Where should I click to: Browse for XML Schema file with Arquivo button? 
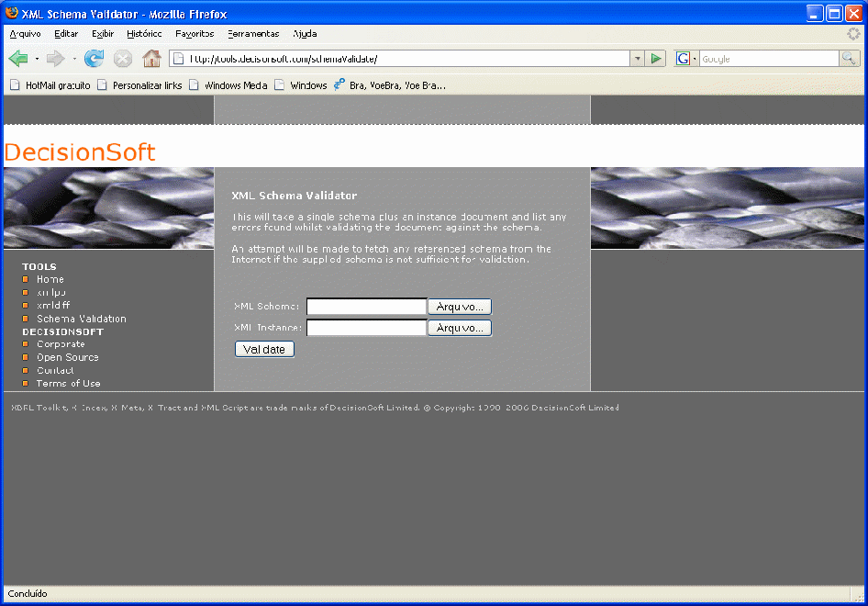pos(460,307)
